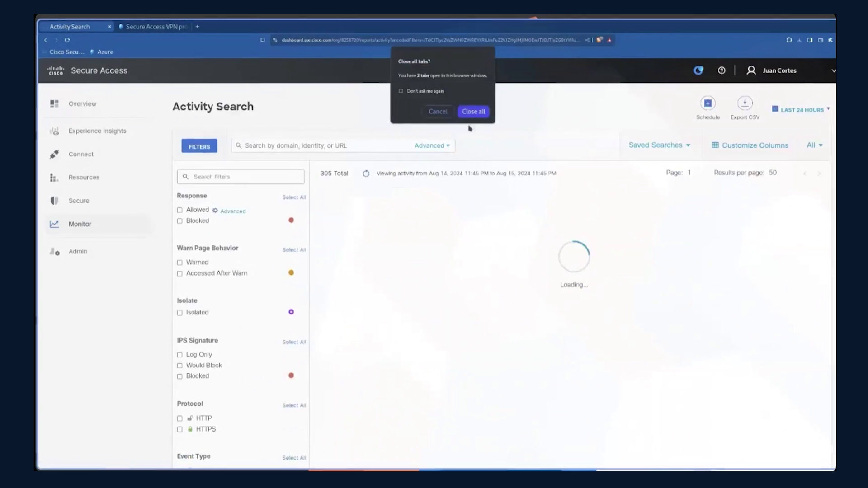Screen dimensions: 868x488
Task: Open the Last 24 Hours time range dropdown
Action: [x=801, y=109]
